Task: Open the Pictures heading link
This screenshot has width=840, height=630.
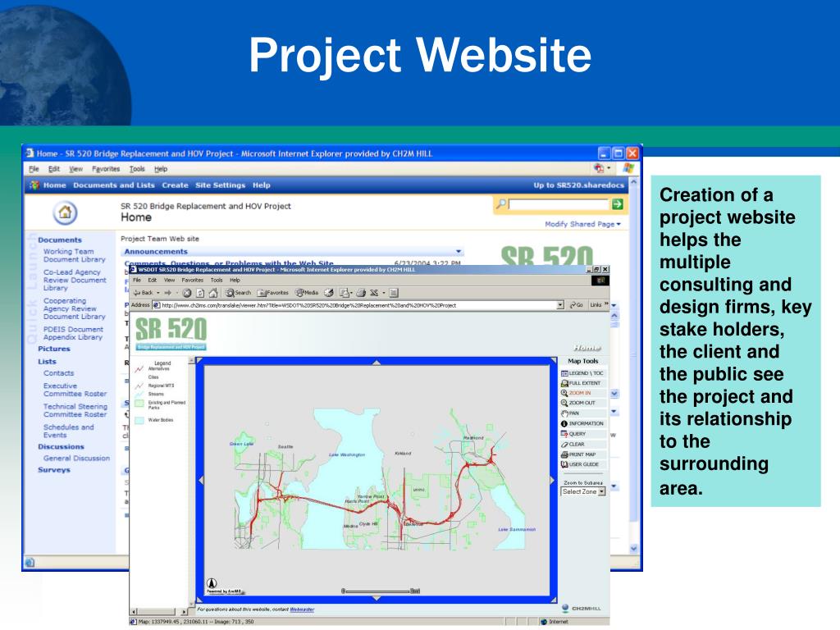Action: click(54, 349)
